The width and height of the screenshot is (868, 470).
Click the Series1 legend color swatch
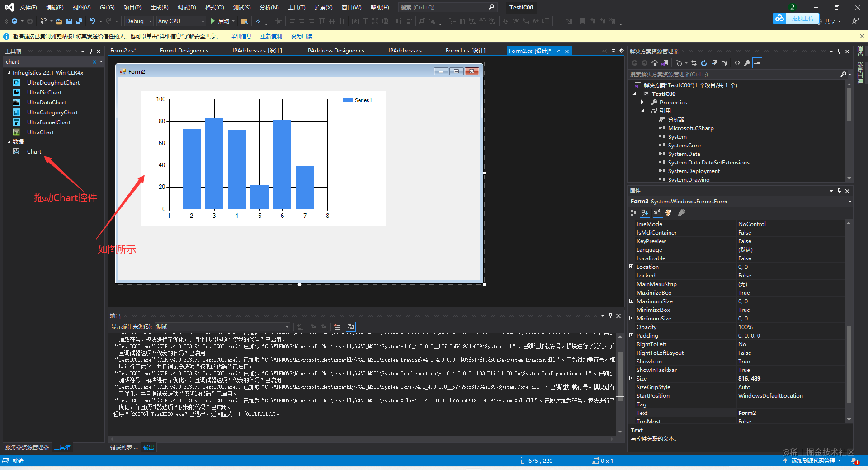coord(347,100)
